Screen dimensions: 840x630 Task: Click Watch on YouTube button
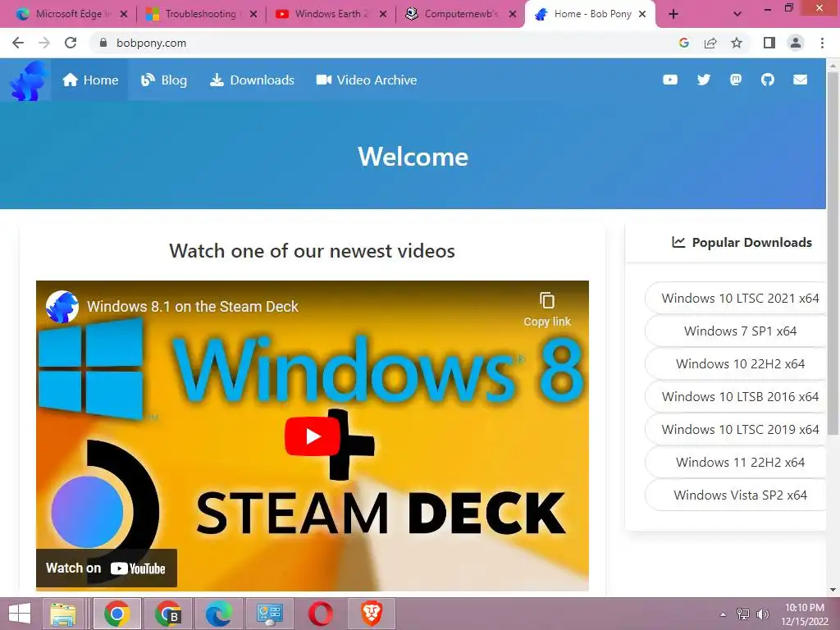click(106, 568)
